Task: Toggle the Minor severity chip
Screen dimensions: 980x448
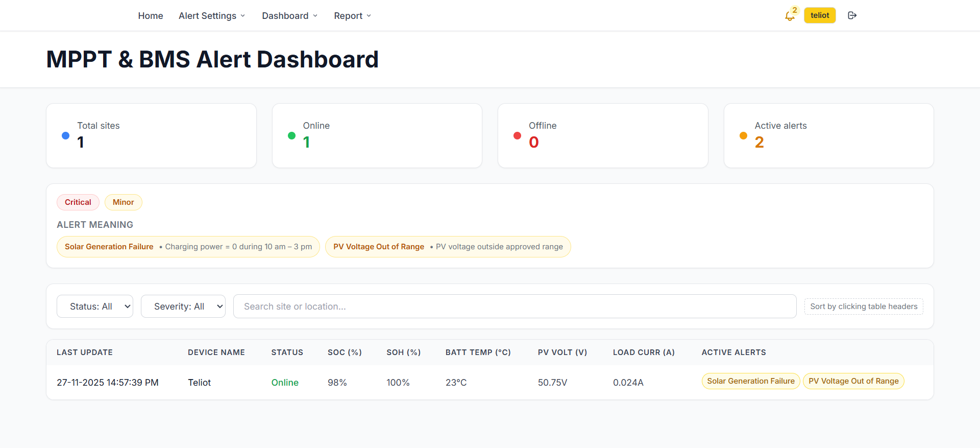Action: pos(123,202)
